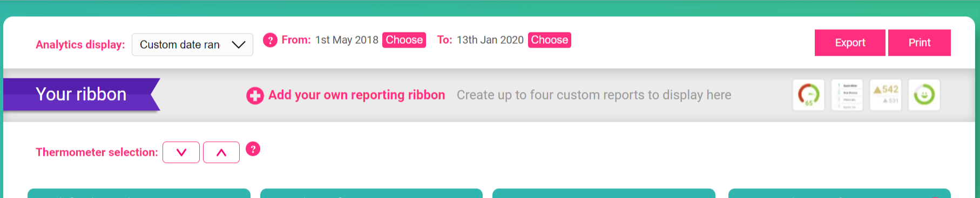Click the purple Your ribbon banner
Image resolution: width=980 pixels, height=198 pixels.
pos(81,94)
